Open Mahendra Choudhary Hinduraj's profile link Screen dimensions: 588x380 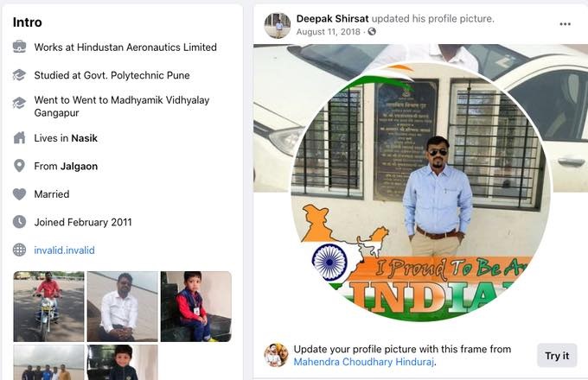click(x=364, y=362)
